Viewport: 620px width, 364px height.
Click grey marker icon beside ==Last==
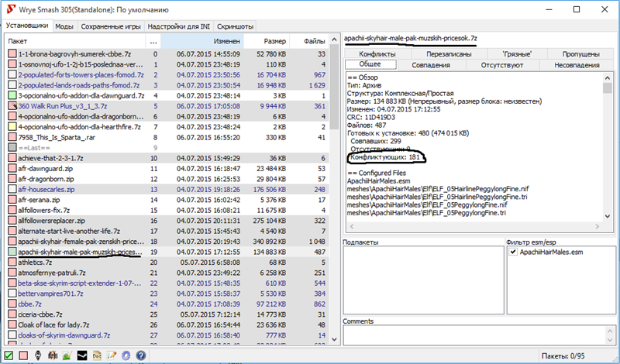[x=12, y=147]
